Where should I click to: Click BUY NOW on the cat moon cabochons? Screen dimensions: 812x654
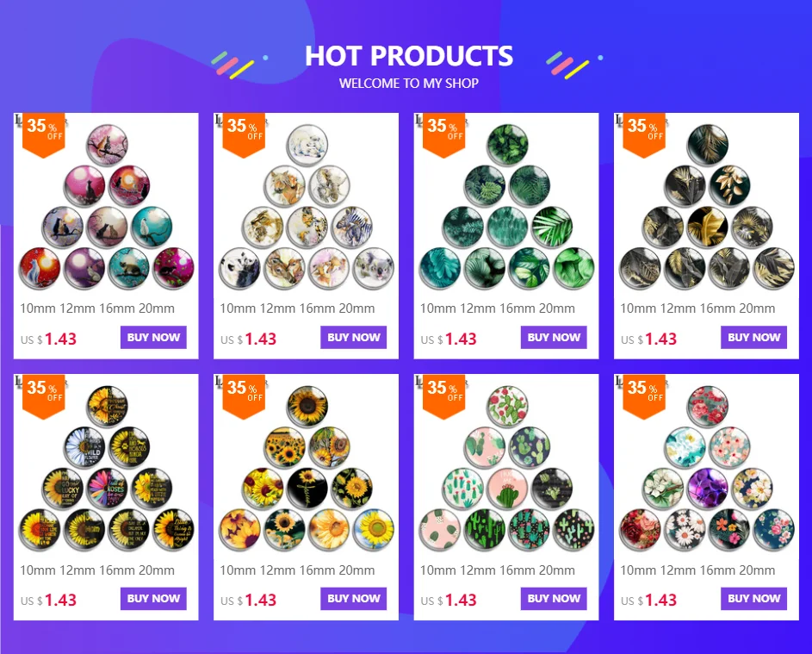(153, 338)
